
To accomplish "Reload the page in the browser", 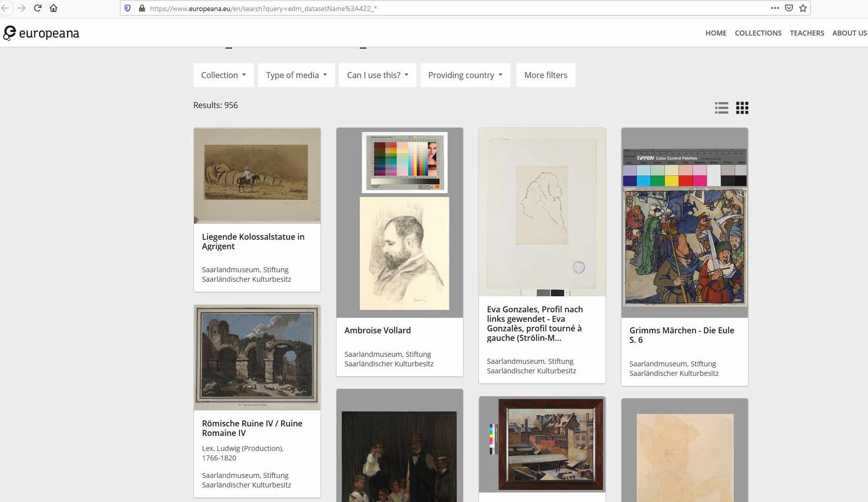I will [37, 8].
